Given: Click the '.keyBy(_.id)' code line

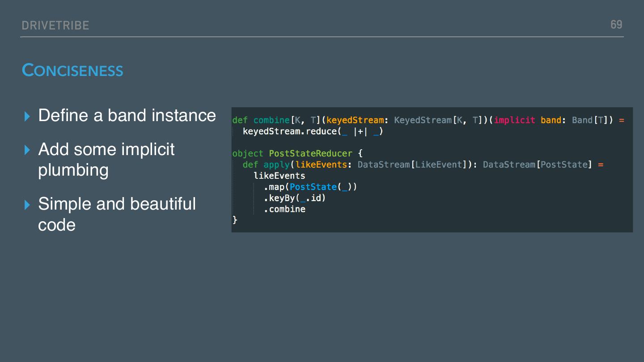Looking at the screenshot, I should [295, 198].
